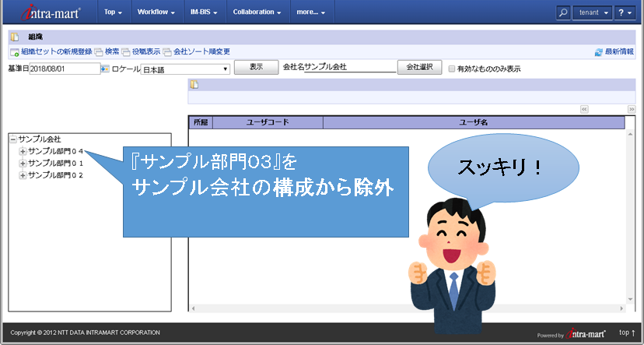Image resolution: width=644 pixels, height=345 pixels.
Task: Select サンプル部門04 in the tree
Action: [x=55, y=152]
